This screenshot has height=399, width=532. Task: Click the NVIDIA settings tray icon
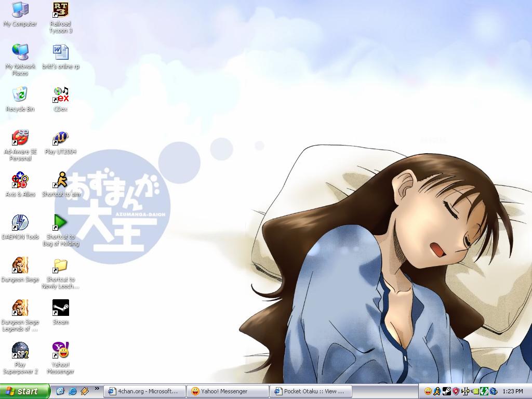point(475,391)
